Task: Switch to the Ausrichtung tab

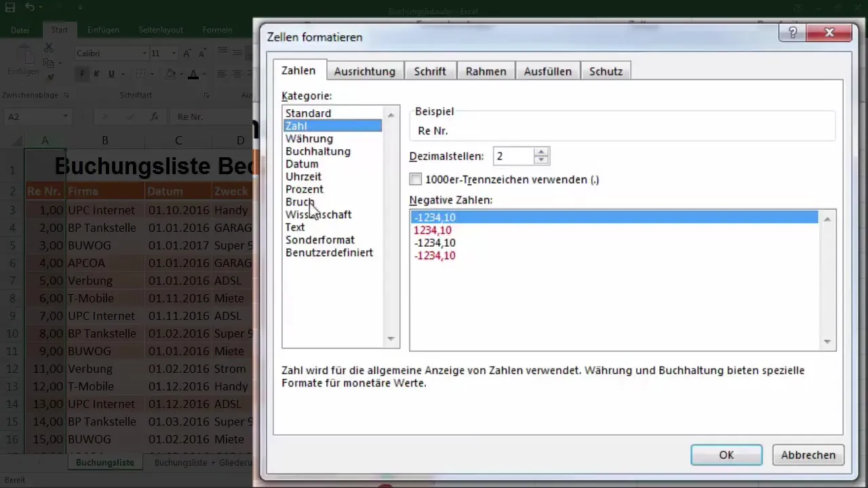Action: click(364, 71)
